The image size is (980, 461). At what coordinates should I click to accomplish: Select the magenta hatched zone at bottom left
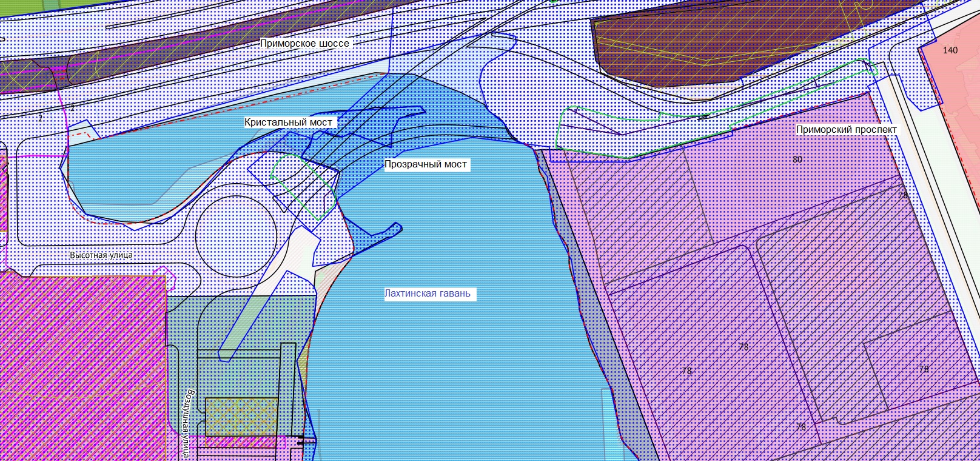(x=79, y=364)
